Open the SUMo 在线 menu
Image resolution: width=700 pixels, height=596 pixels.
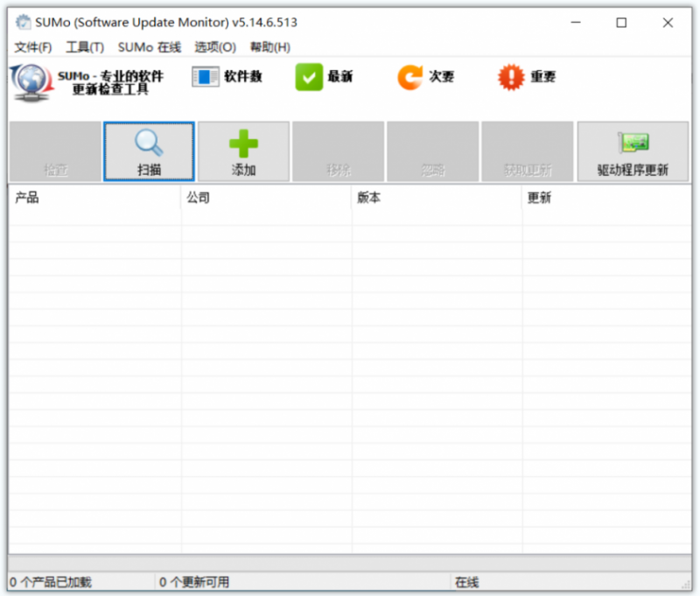click(x=150, y=47)
